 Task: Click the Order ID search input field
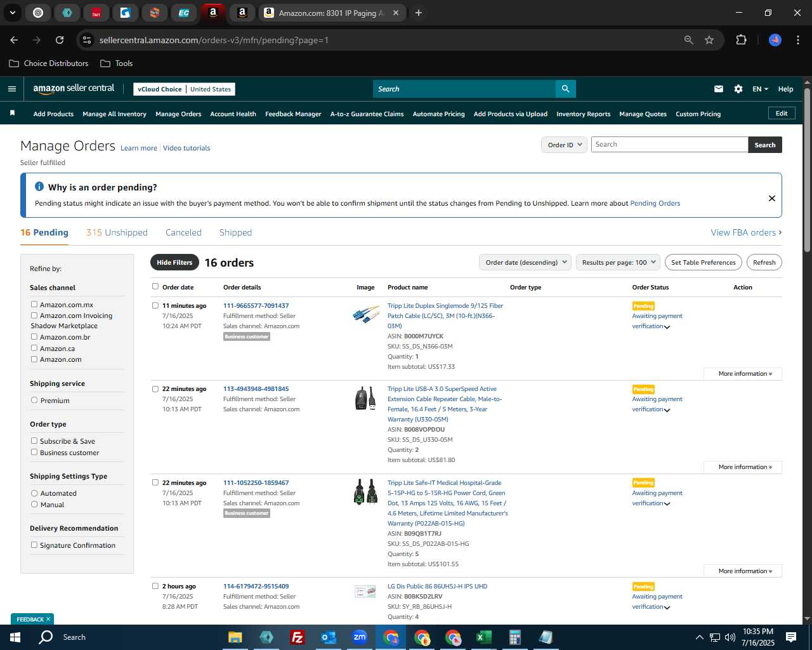click(669, 145)
